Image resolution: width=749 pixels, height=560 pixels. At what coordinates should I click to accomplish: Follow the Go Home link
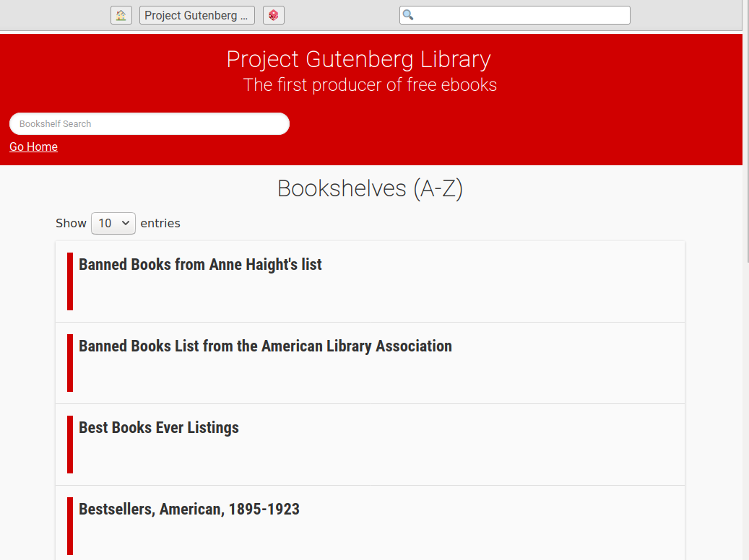[33, 146]
